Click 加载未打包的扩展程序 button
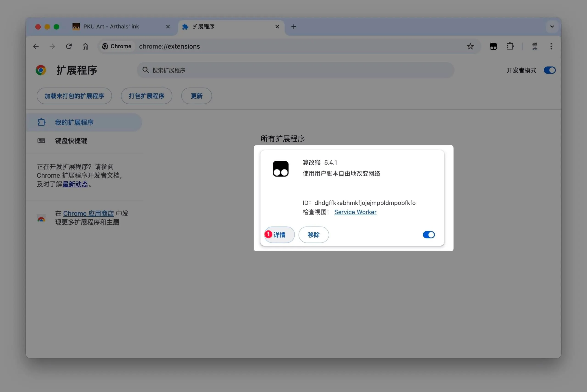Image resolution: width=587 pixels, height=392 pixels. (74, 96)
